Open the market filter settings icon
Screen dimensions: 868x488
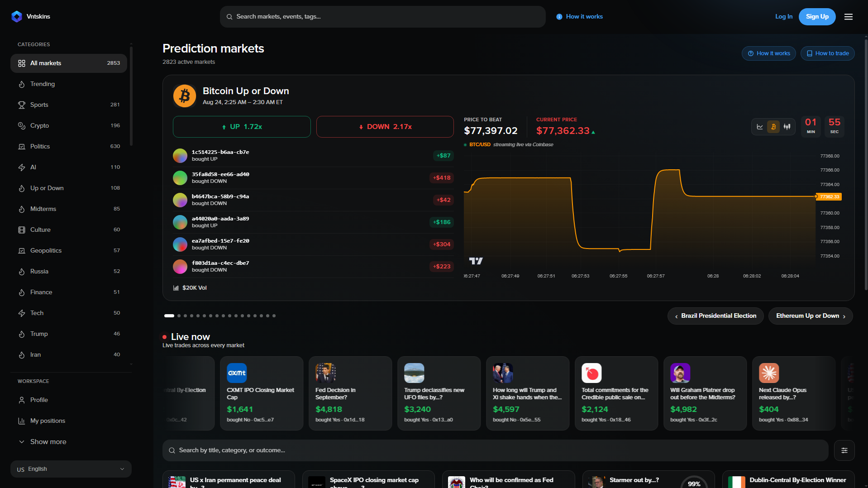click(844, 450)
